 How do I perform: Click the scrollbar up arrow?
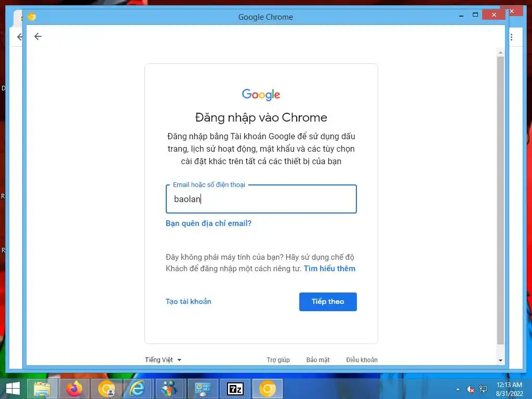coord(500,53)
